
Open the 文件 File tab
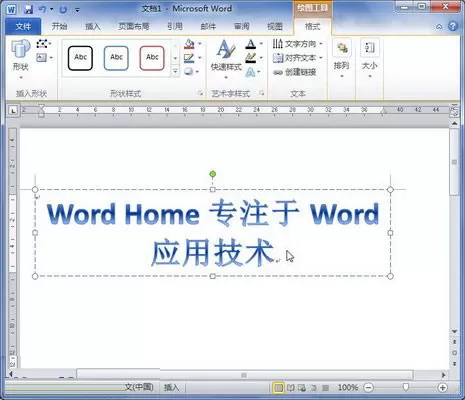tap(23, 26)
